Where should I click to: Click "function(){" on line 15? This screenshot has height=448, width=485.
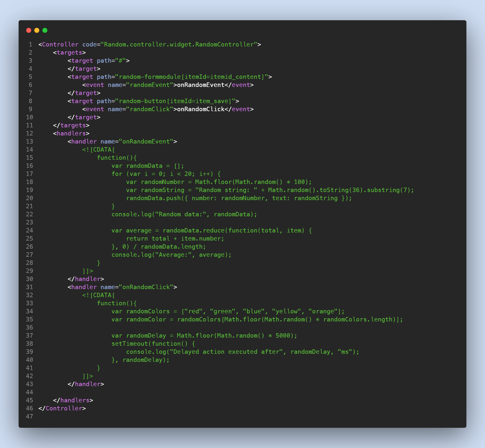pos(117,158)
